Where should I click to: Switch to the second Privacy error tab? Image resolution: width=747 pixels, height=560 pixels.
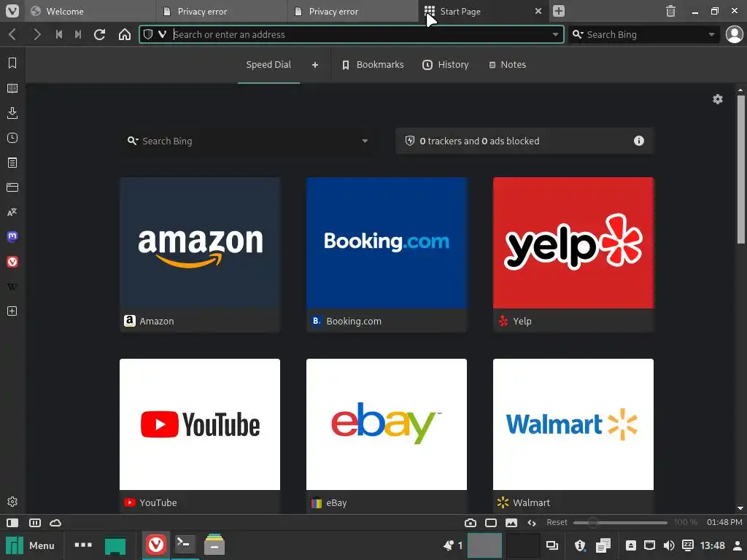[x=352, y=12]
